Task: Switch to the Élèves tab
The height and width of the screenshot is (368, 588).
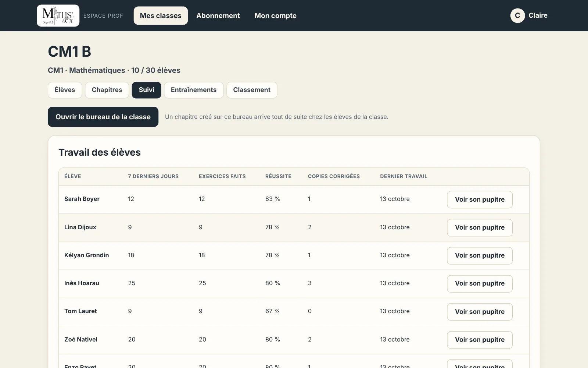Action: [x=65, y=90]
